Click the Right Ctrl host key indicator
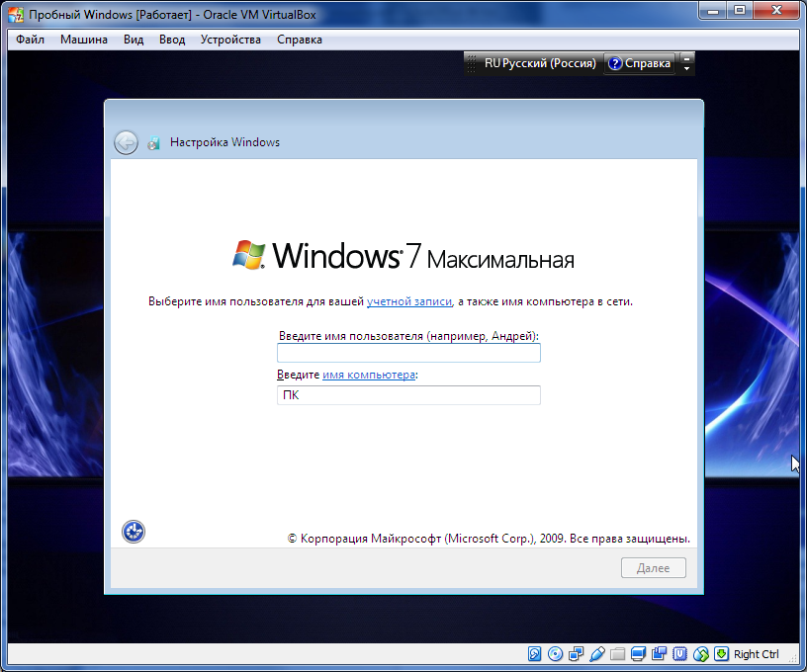The height and width of the screenshot is (672, 807). coord(755,654)
